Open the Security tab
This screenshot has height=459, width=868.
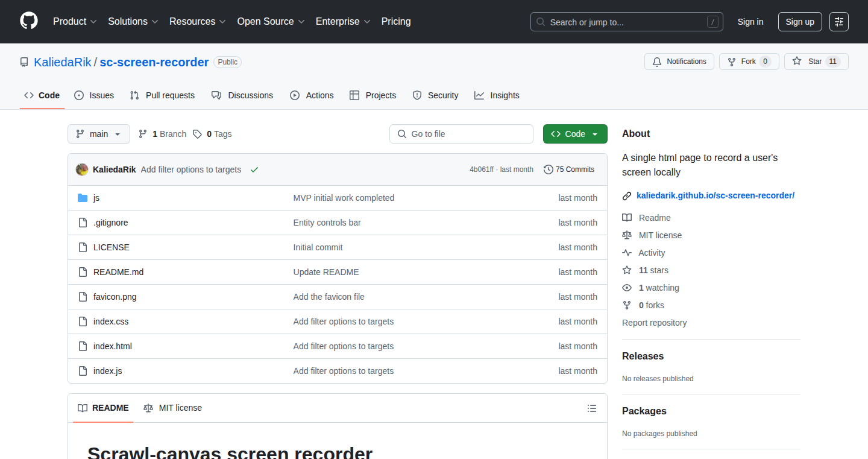[435, 95]
